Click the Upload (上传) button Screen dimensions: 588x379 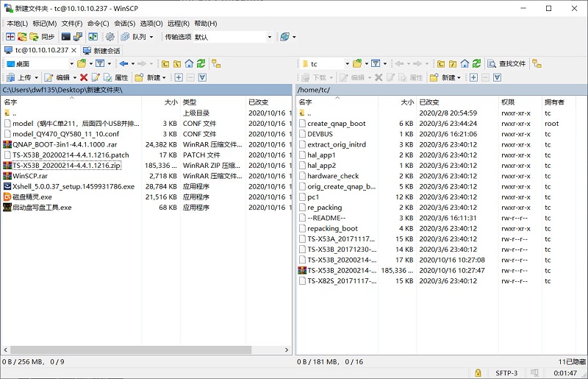tap(20, 77)
